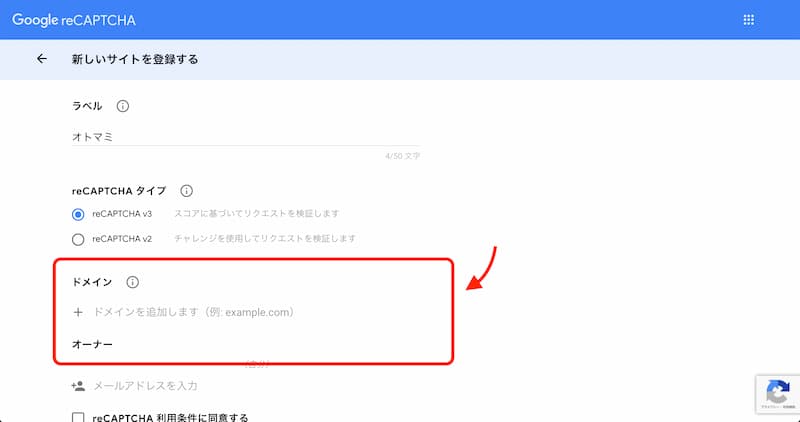Click the reCAPTCHA タイプ section label
This screenshot has height=422, width=800.
coord(119,191)
